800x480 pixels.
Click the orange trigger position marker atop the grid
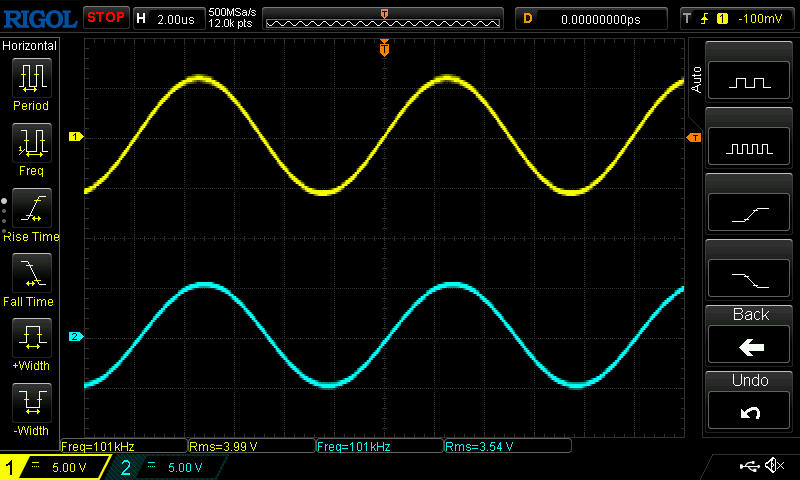click(384, 47)
